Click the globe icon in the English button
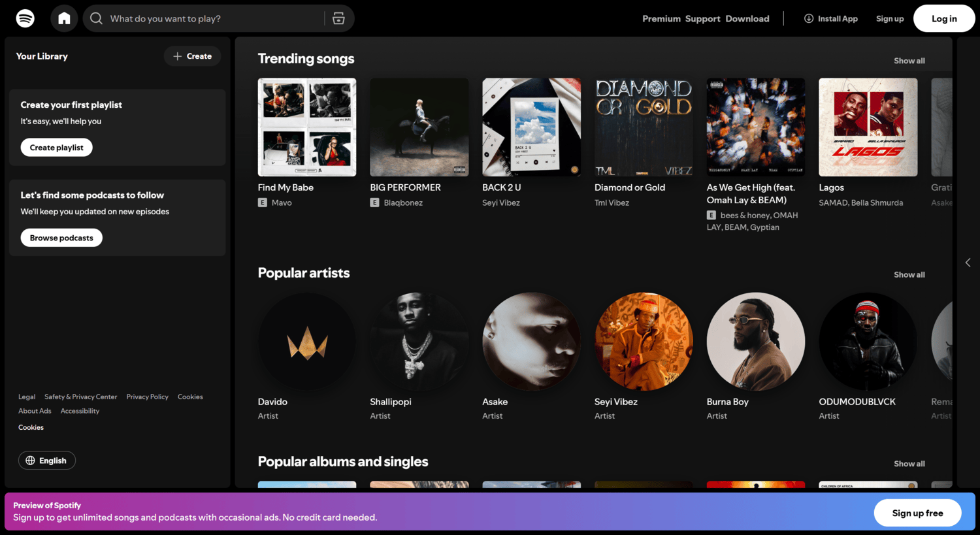Screen dimensions: 980x535 30,461
